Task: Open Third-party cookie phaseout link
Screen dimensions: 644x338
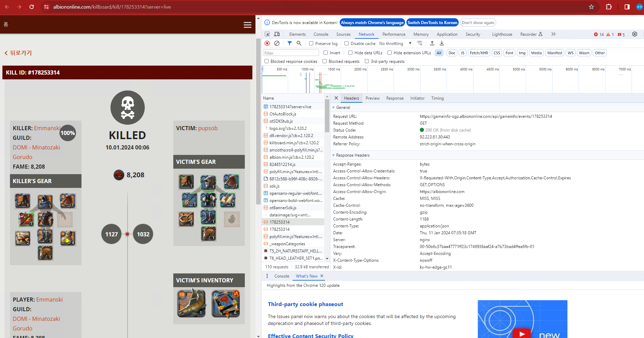Action: [x=305, y=304]
